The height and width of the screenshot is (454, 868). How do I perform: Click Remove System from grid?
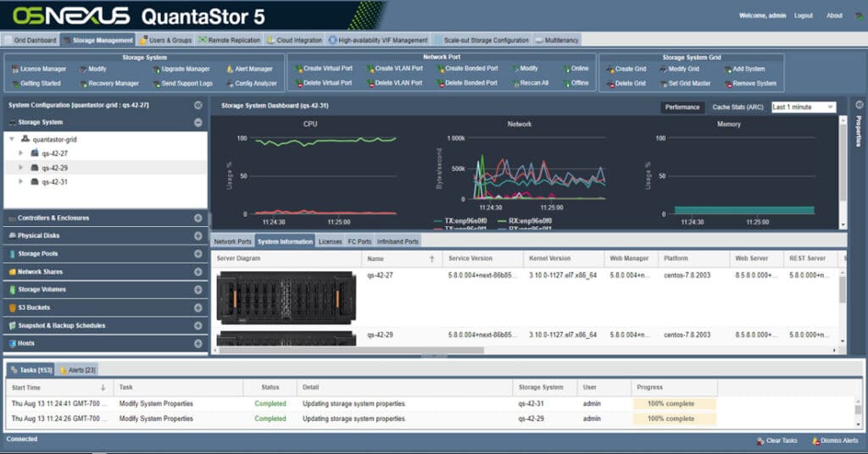pos(750,84)
